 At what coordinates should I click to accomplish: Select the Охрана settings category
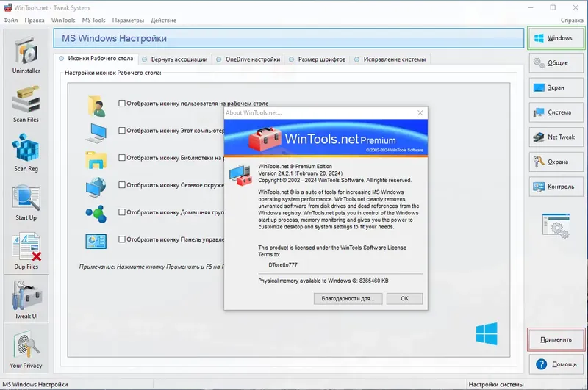coord(556,162)
